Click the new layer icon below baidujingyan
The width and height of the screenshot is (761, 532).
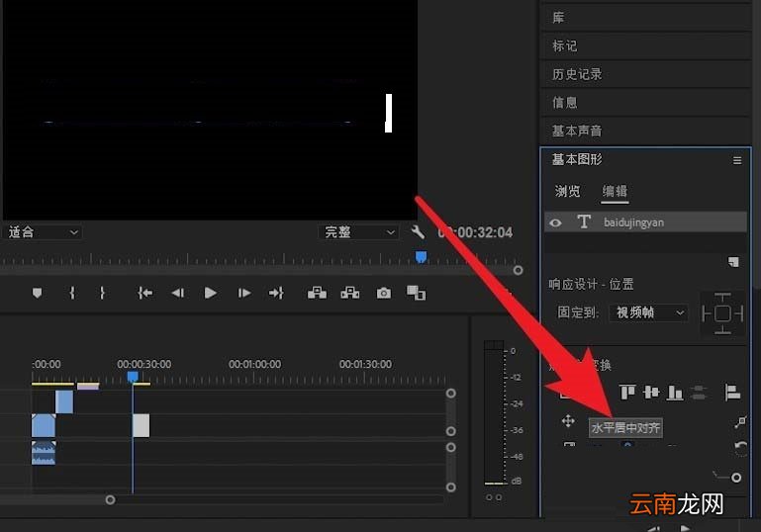pos(733,262)
